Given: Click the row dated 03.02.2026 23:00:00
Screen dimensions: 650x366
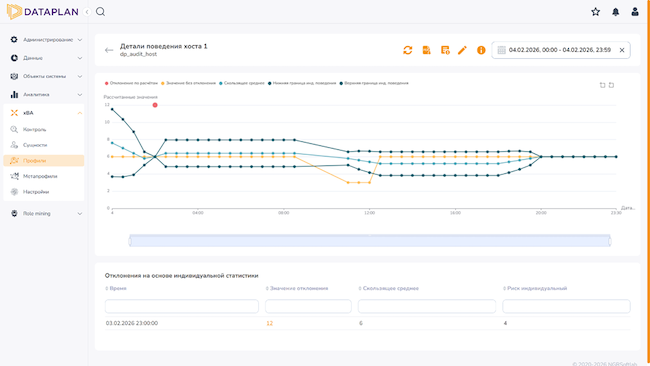Looking at the screenshot, I should 367,323.
